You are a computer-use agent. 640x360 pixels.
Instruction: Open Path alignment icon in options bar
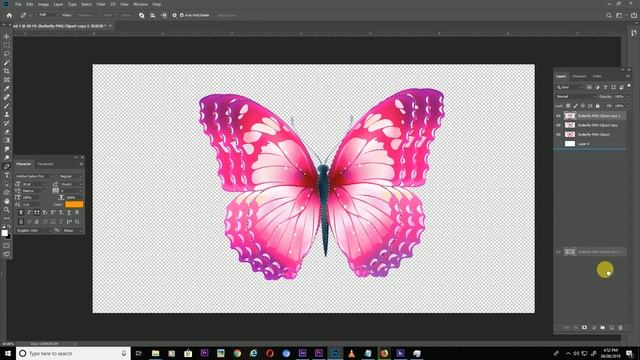pyautogui.click(x=153, y=15)
